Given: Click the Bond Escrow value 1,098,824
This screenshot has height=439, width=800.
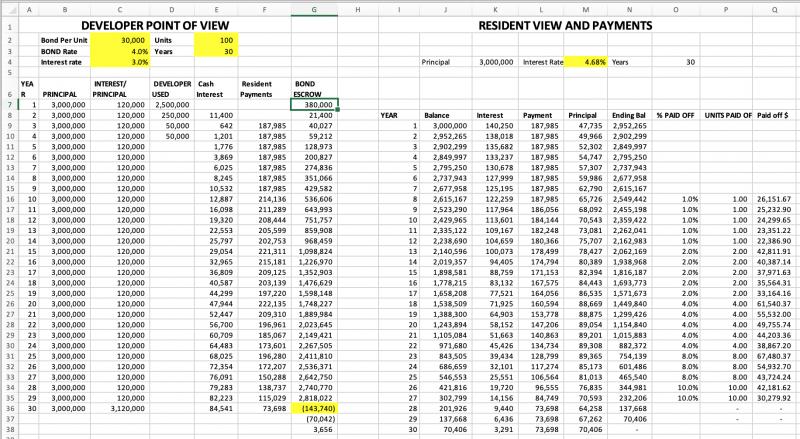Looking at the screenshot, I should [x=315, y=252].
